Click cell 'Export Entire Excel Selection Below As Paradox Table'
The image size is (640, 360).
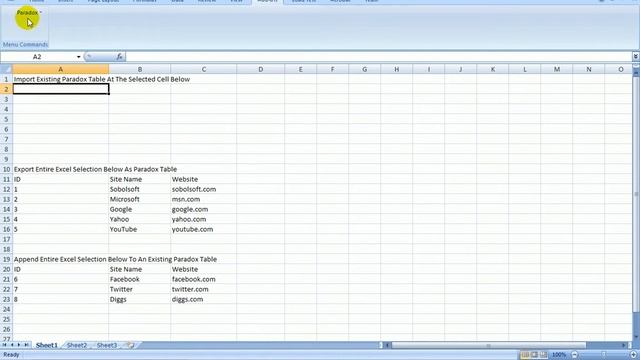[61, 169]
